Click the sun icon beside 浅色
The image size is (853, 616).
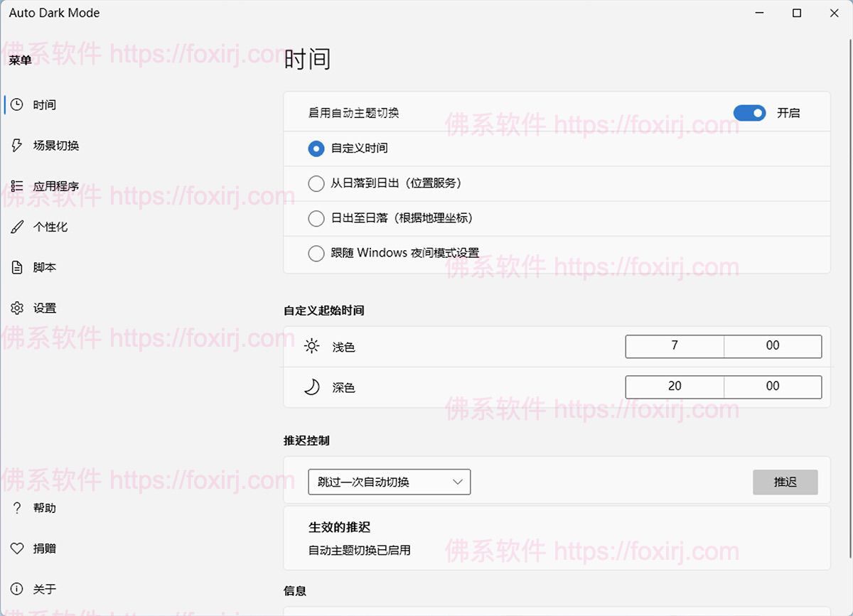coord(313,347)
